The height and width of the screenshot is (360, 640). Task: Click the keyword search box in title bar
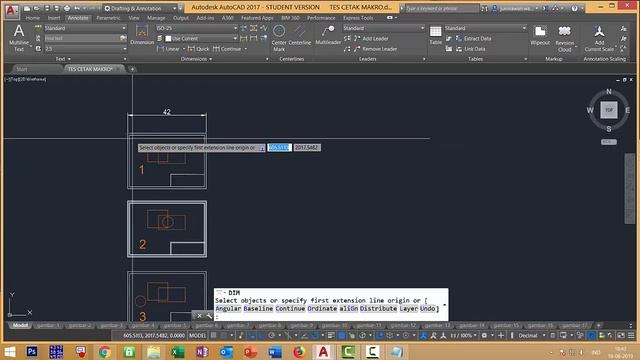click(442, 8)
